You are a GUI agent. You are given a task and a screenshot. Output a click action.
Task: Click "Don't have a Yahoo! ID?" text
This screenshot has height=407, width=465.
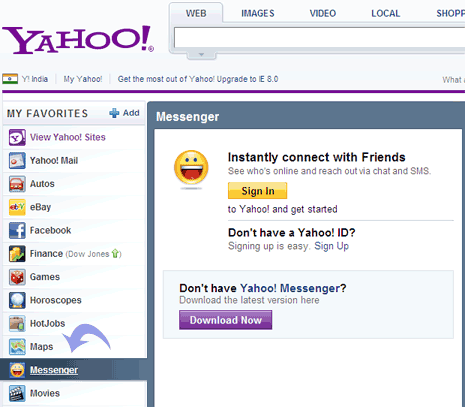[x=292, y=233]
